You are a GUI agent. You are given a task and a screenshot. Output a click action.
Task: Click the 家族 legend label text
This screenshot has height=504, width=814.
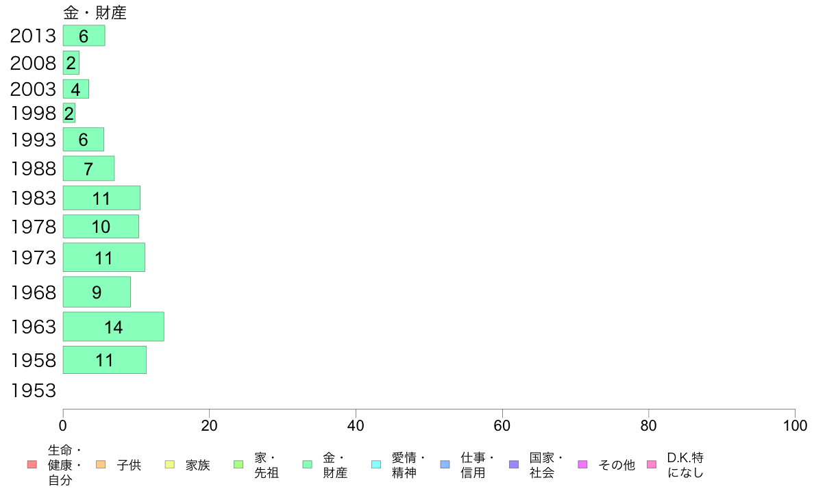pos(198,465)
